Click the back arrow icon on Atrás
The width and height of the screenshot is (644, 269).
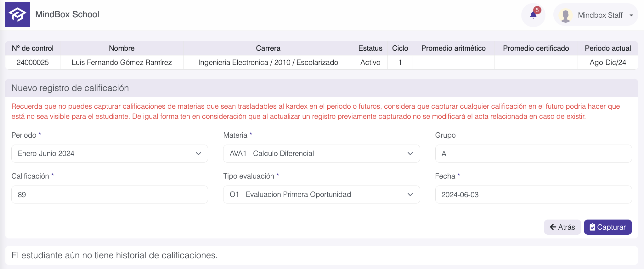(553, 227)
